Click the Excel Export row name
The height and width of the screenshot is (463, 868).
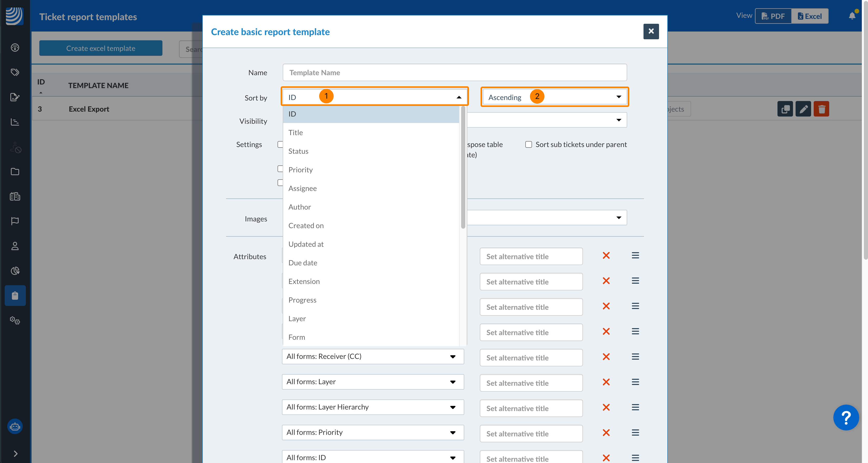89,109
